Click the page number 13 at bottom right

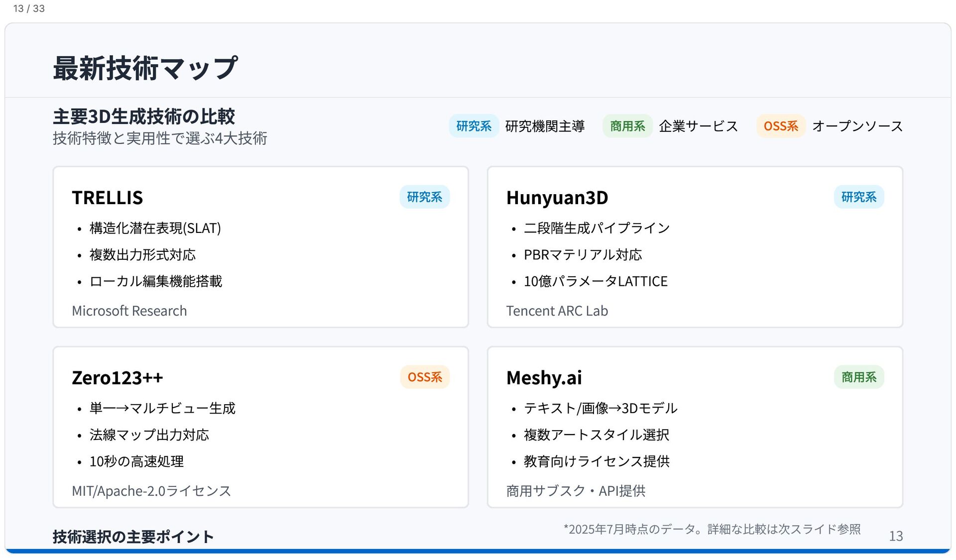[x=896, y=536]
